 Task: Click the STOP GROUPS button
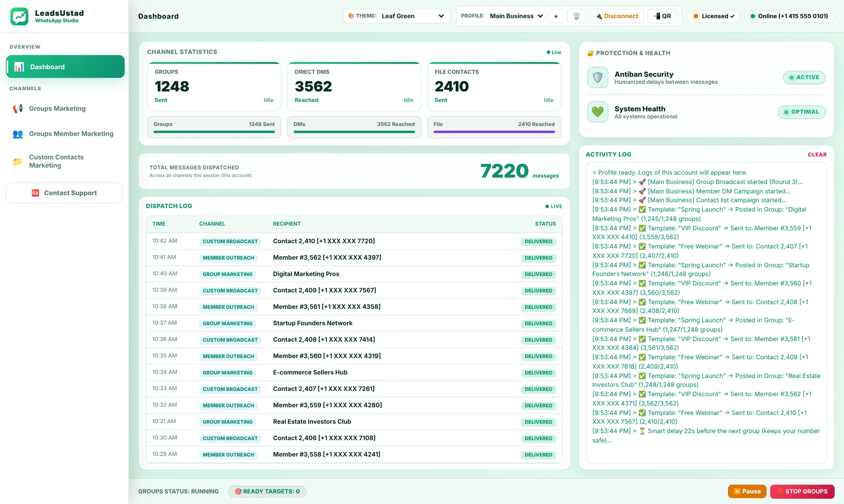(802, 491)
